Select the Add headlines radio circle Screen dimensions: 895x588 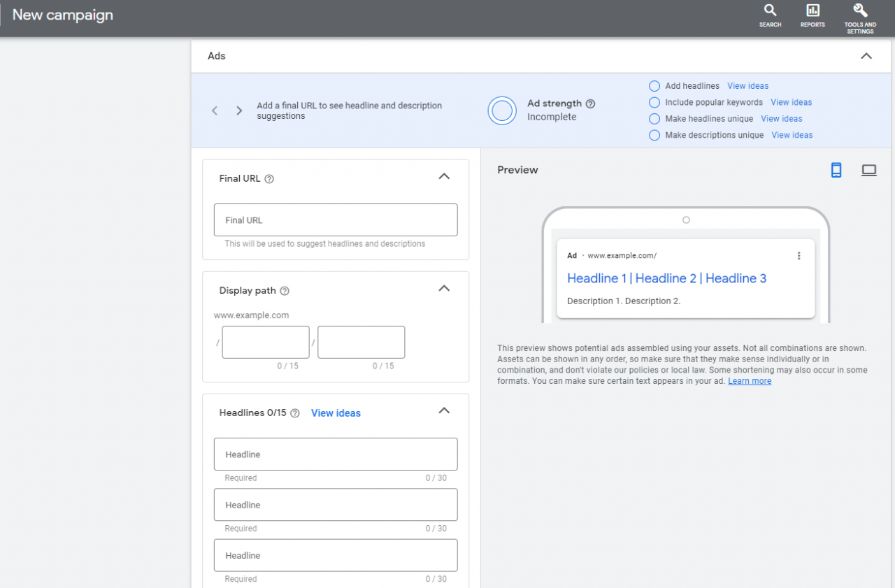tap(654, 85)
